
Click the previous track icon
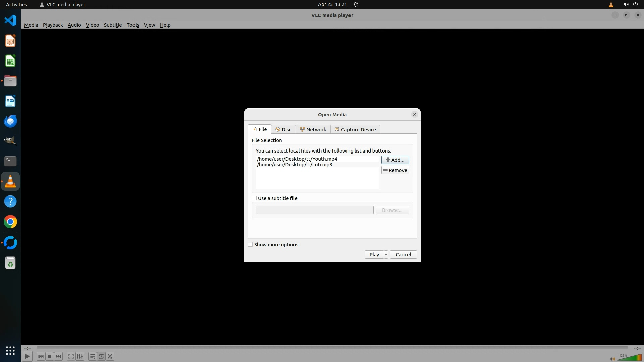41,356
